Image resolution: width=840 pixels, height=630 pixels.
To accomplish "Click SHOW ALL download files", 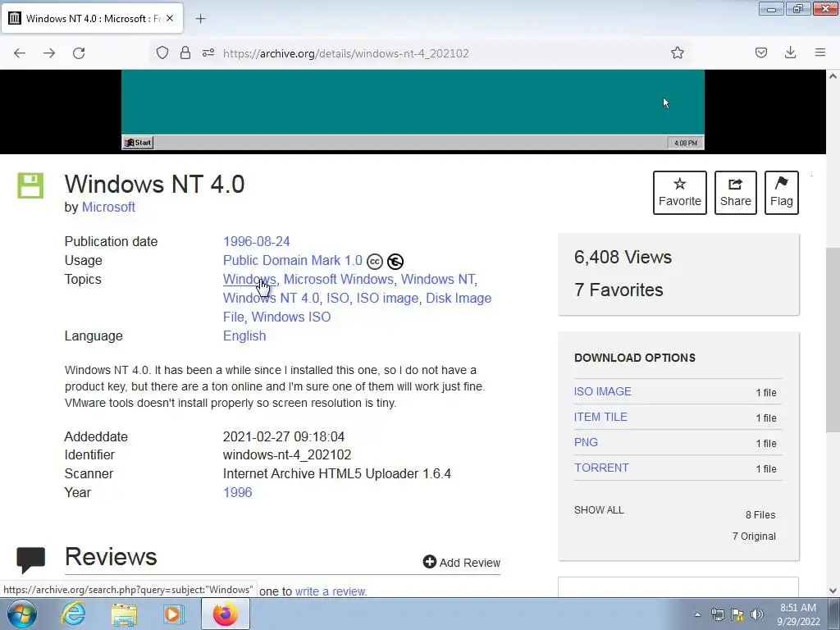I will (x=599, y=510).
